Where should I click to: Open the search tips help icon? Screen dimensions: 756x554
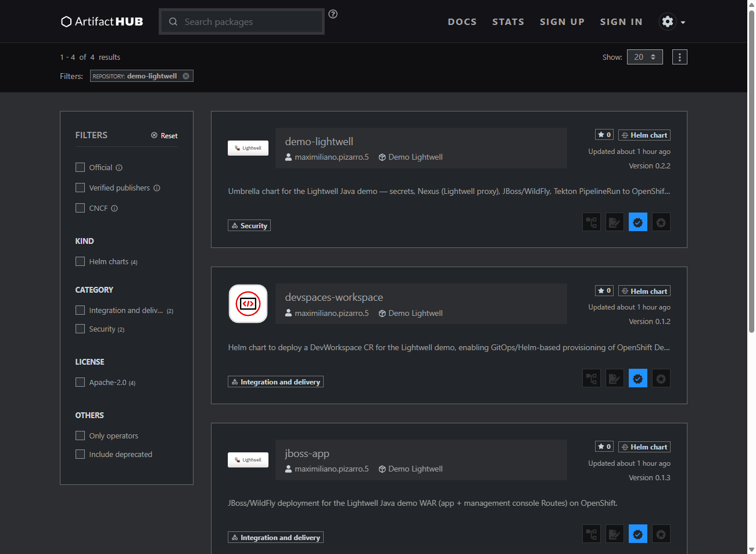(333, 14)
